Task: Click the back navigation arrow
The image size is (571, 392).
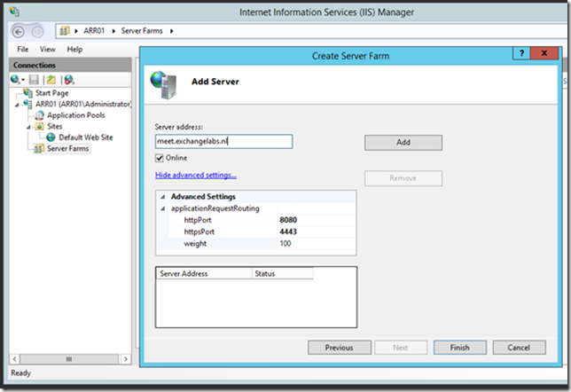Action: pyautogui.click(x=17, y=31)
